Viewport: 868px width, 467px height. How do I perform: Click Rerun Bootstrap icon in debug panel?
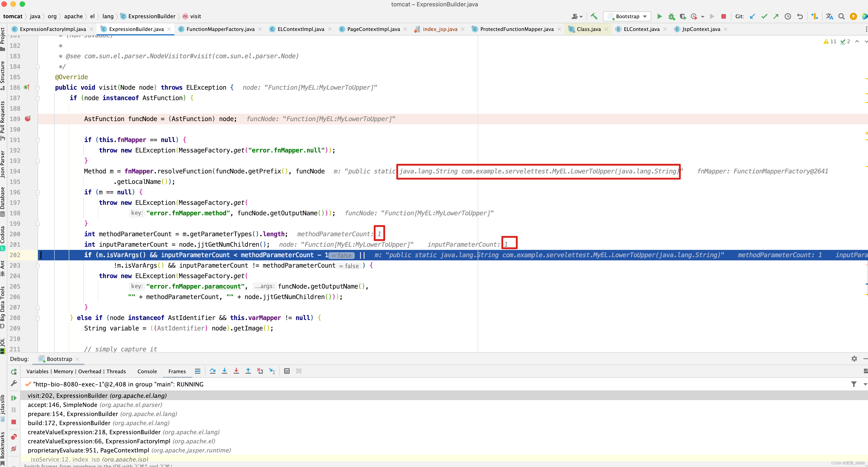[14, 372]
